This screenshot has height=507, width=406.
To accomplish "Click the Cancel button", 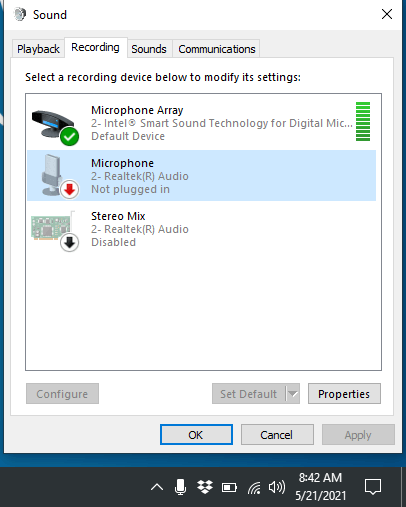I will click(277, 435).
